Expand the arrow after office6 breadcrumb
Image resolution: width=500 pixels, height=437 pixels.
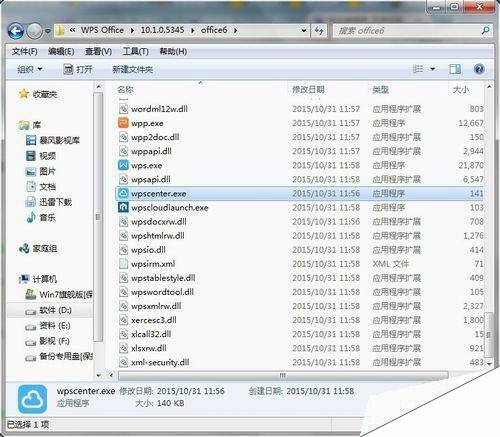click(236, 31)
